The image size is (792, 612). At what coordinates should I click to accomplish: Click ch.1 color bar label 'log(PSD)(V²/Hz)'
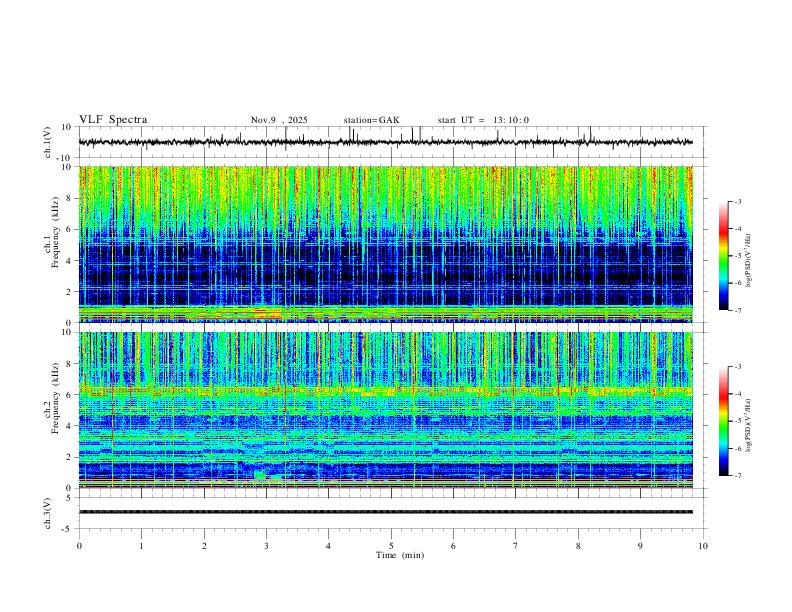point(749,261)
